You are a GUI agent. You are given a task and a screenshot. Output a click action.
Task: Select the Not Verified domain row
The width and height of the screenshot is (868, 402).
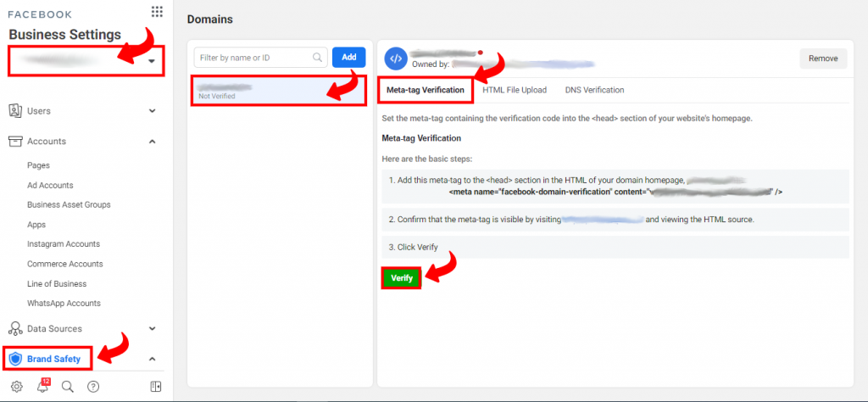pos(278,90)
